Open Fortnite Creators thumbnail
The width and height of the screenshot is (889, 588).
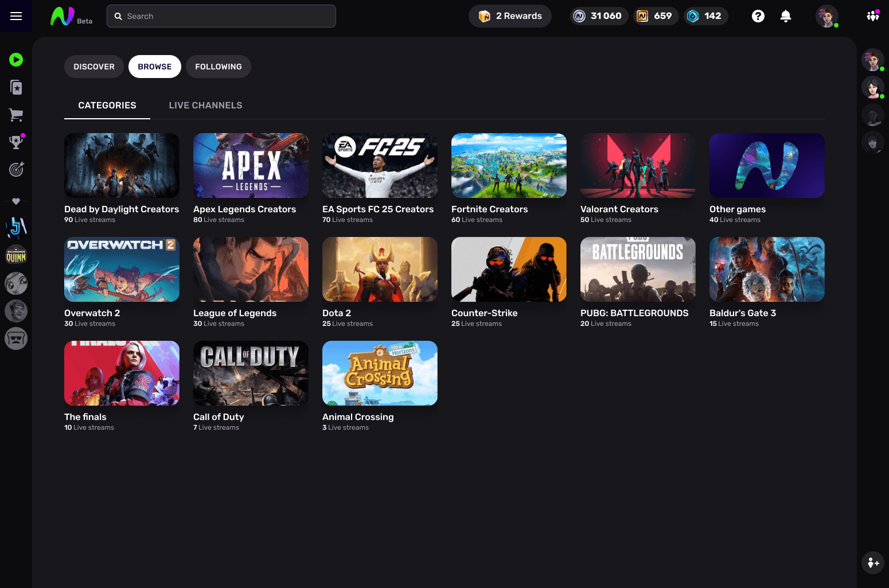pos(509,166)
